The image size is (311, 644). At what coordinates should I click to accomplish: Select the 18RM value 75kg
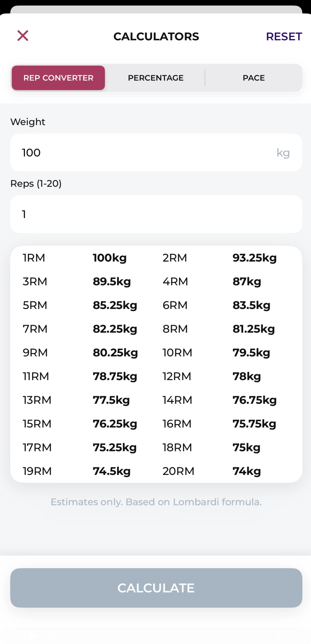[x=246, y=448]
